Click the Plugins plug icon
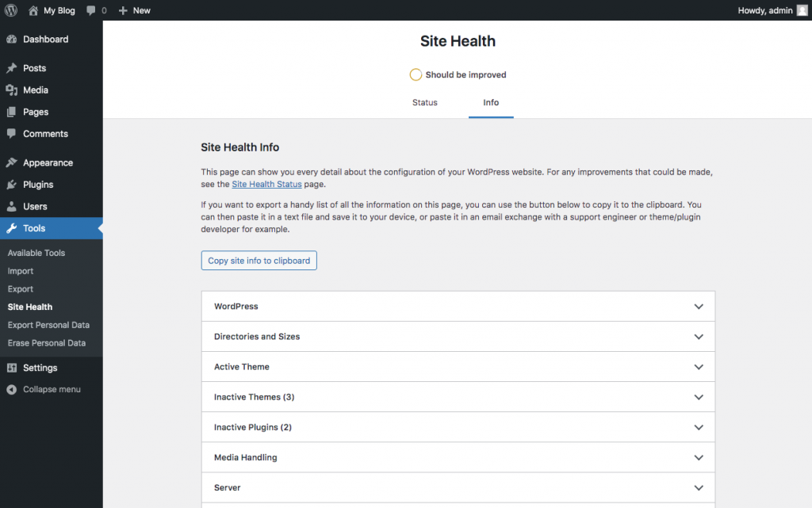Viewport: 812px width, 508px height. (x=11, y=185)
